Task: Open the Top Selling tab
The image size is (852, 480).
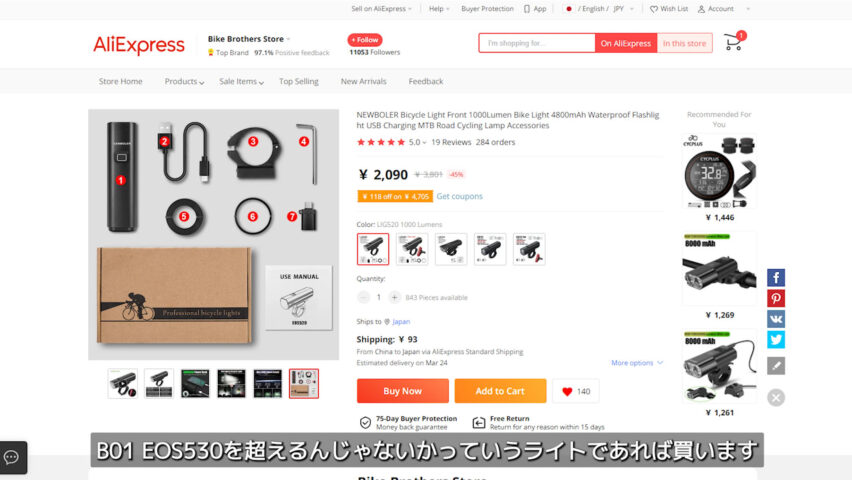Action: (x=298, y=82)
